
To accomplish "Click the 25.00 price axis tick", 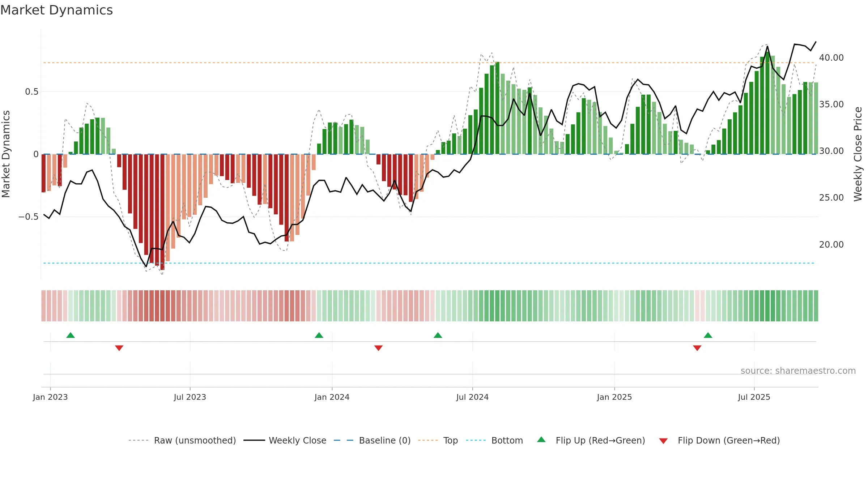I will click(831, 197).
